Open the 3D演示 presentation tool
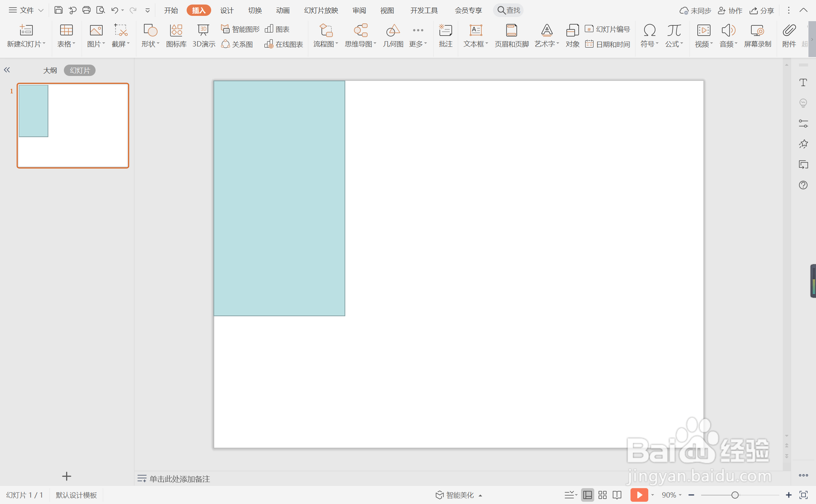The width and height of the screenshot is (816, 504). tap(204, 36)
